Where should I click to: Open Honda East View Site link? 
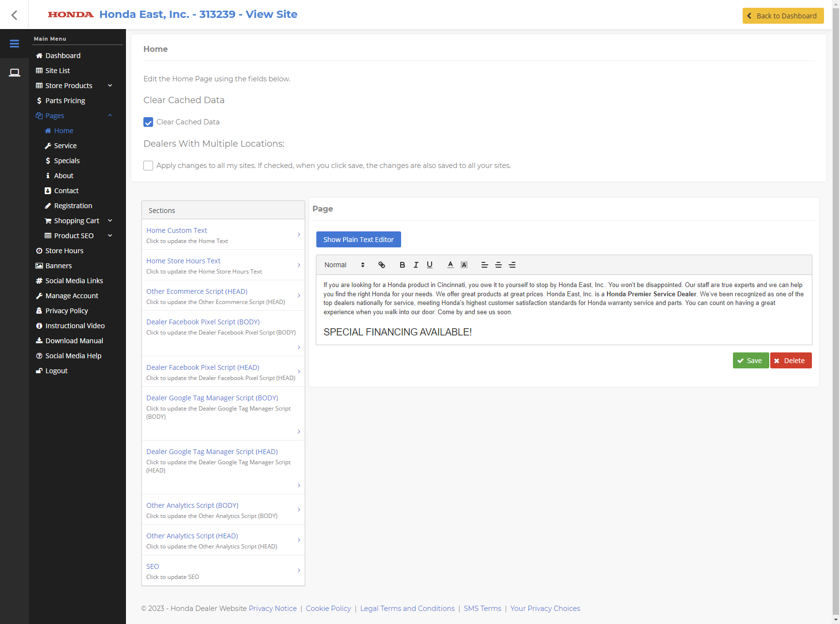198,15
